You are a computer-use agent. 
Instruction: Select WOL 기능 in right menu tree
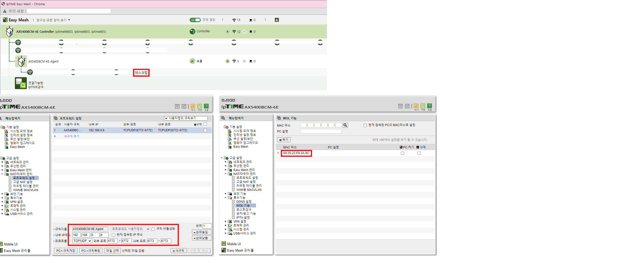tap(243, 205)
